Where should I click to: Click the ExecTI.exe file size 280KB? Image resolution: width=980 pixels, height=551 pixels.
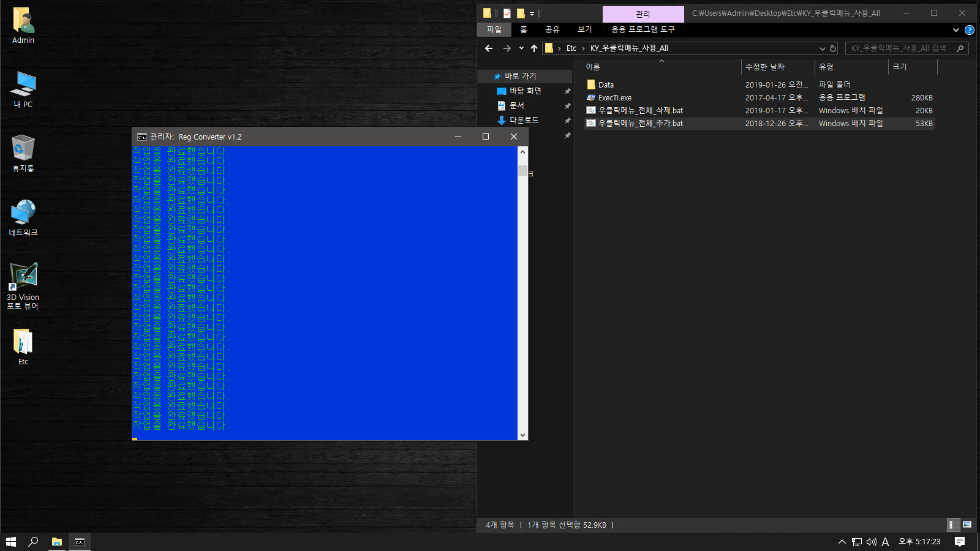point(922,98)
